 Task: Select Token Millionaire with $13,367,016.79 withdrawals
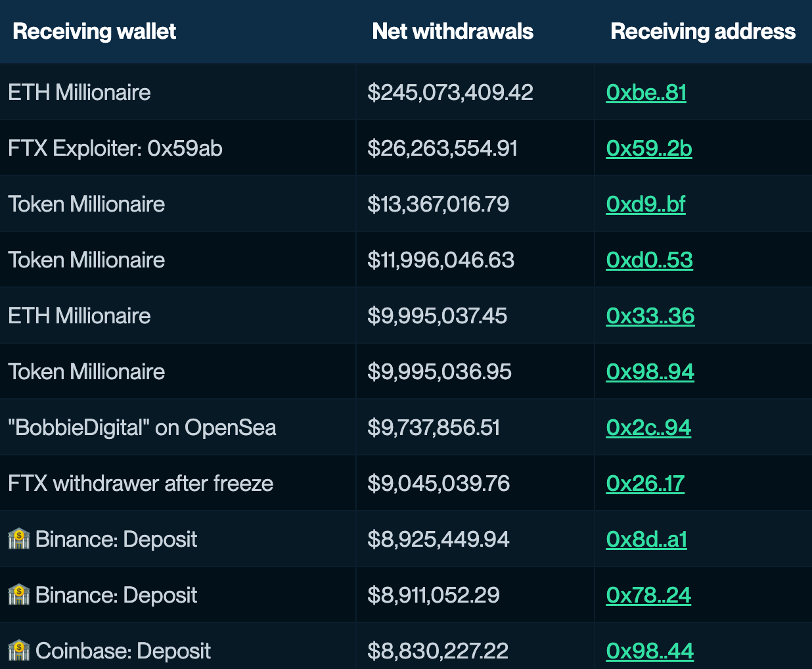tap(86, 204)
